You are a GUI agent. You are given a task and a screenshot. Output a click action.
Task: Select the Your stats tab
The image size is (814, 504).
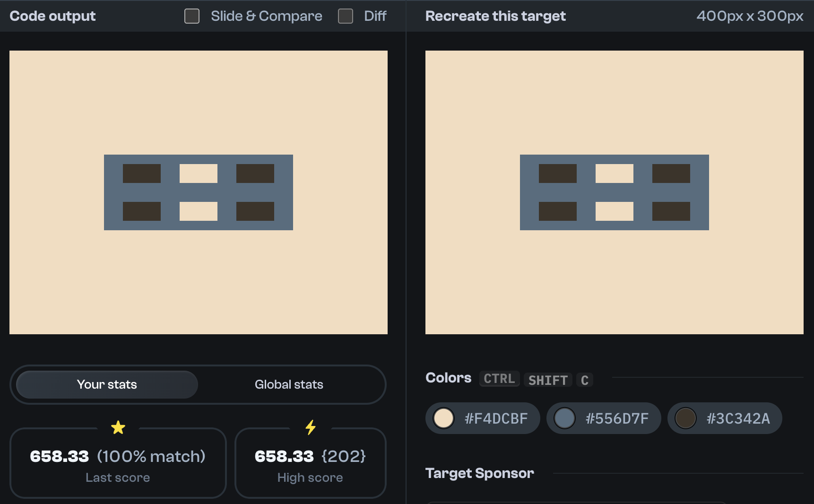click(107, 384)
